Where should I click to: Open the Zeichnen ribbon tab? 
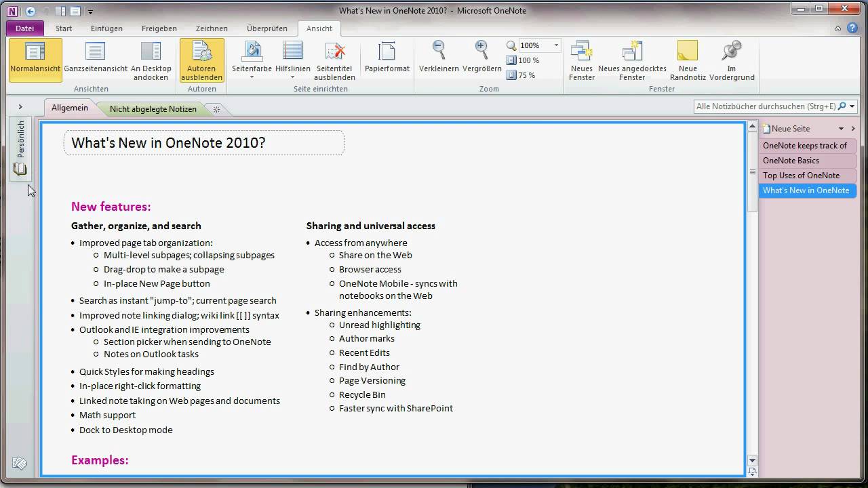(x=212, y=28)
